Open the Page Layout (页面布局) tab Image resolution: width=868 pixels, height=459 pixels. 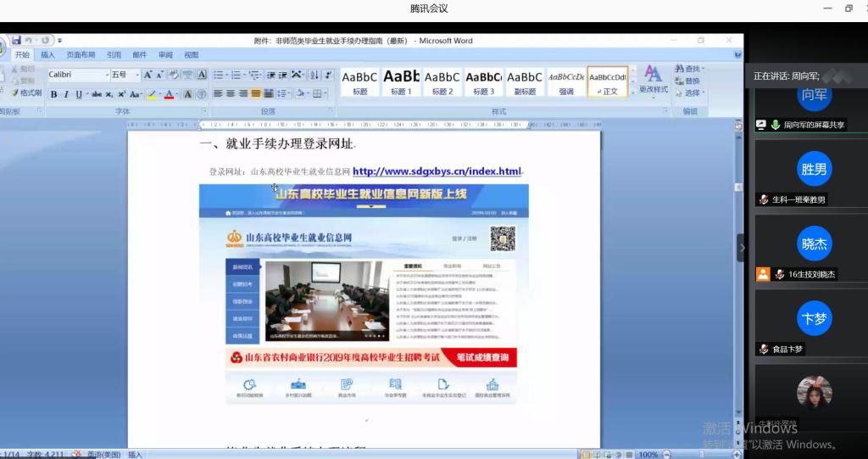point(81,55)
